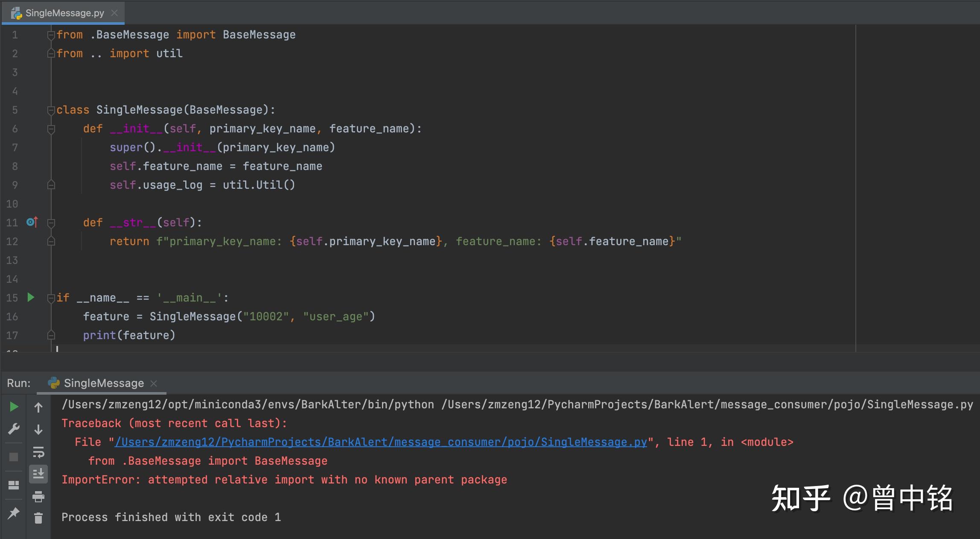Click the up arrow for previous stack frame
Image resolution: width=980 pixels, height=539 pixels.
point(38,407)
